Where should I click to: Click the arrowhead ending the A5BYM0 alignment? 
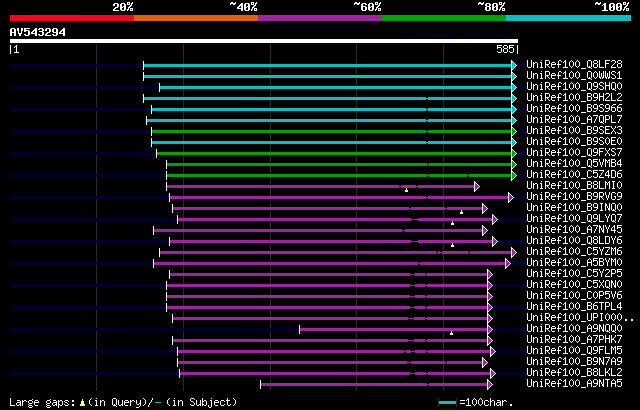click(x=508, y=264)
